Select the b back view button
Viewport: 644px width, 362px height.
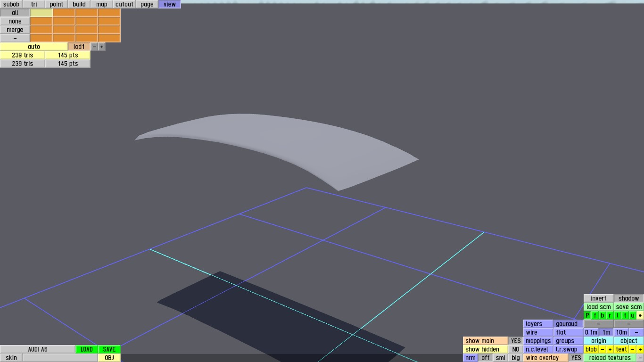[603, 315]
